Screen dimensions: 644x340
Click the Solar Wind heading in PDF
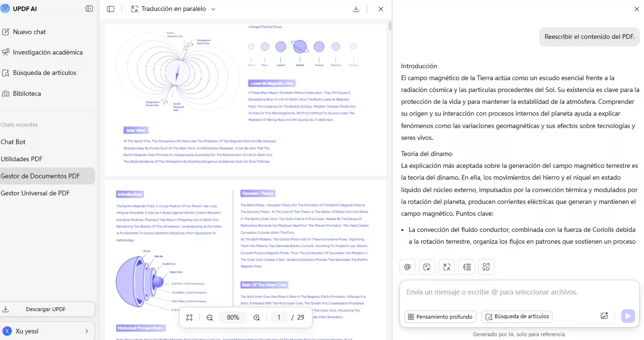coord(136,130)
